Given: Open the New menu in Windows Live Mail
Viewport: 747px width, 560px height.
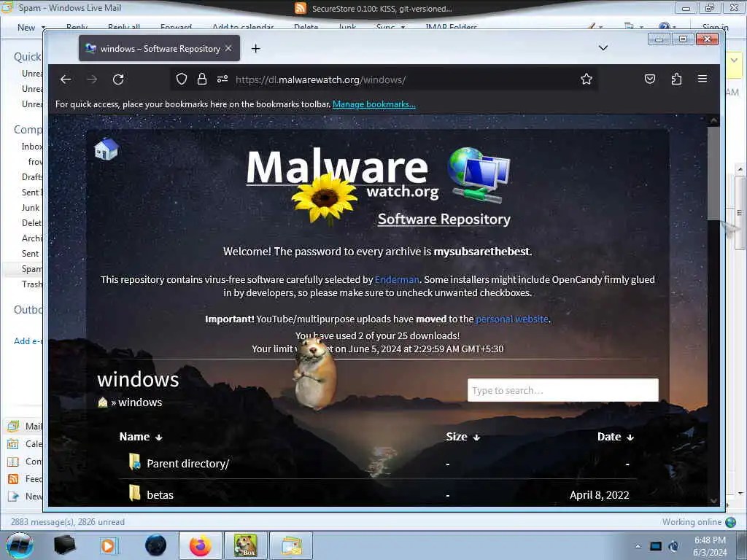Looking at the screenshot, I should 26,28.
